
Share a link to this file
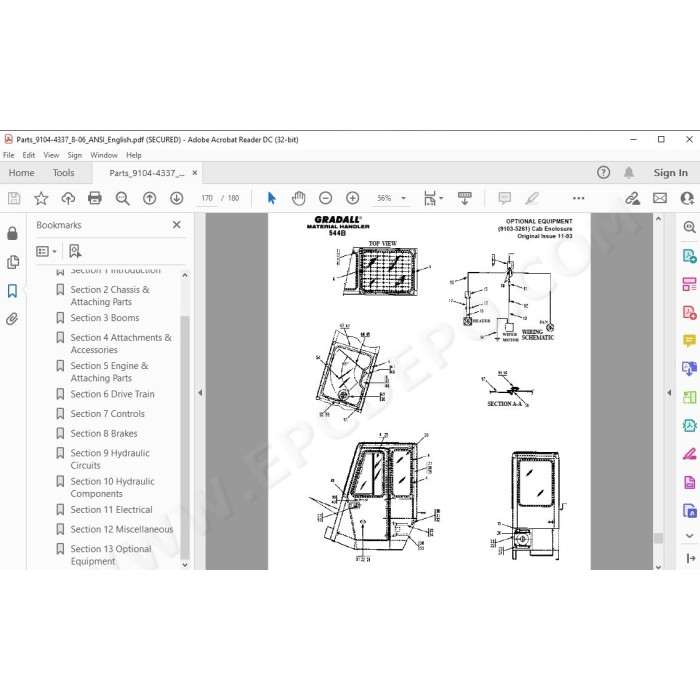click(x=633, y=198)
